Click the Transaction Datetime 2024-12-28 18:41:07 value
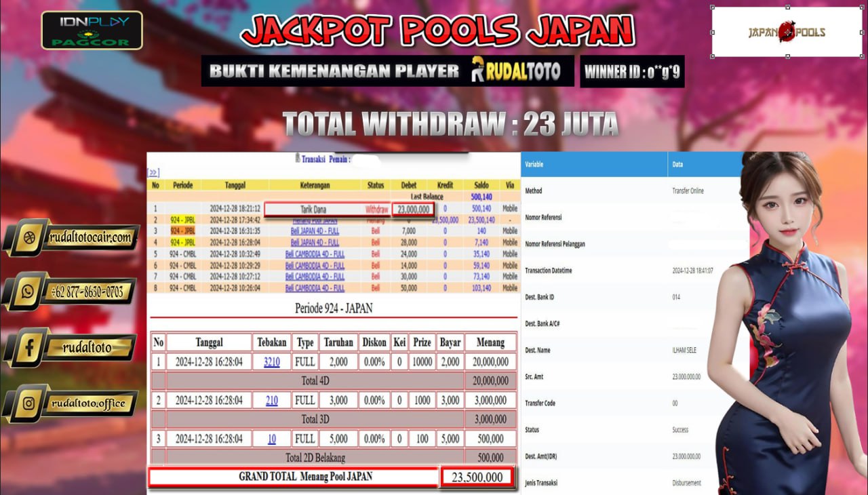The width and height of the screenshot is (868, 495). click(x=692, y=271)
